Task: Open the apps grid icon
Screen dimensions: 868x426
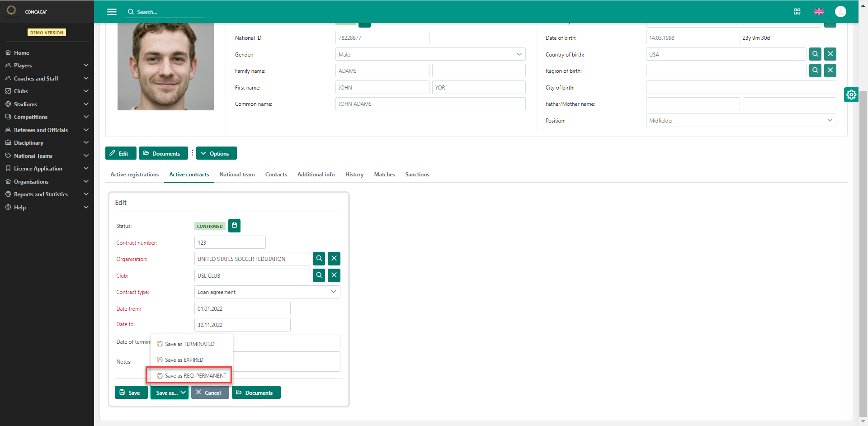Action: (797, 12)
